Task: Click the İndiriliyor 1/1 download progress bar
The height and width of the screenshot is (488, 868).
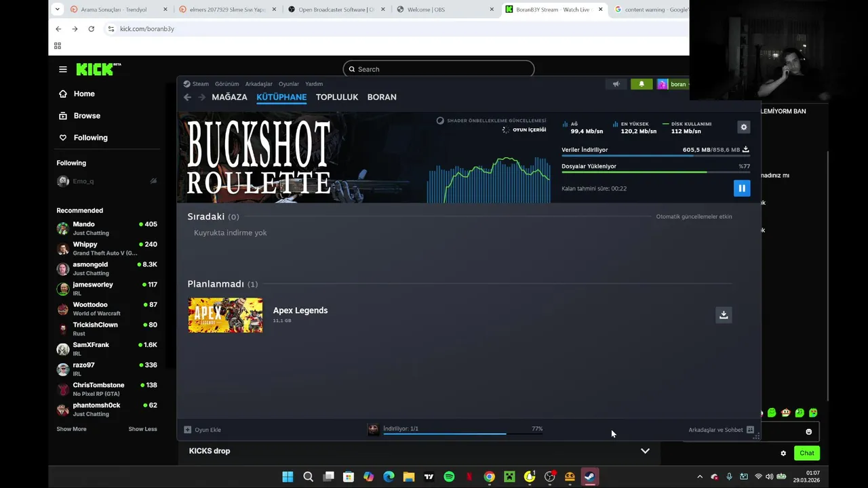Action: [x=462, y=434]
